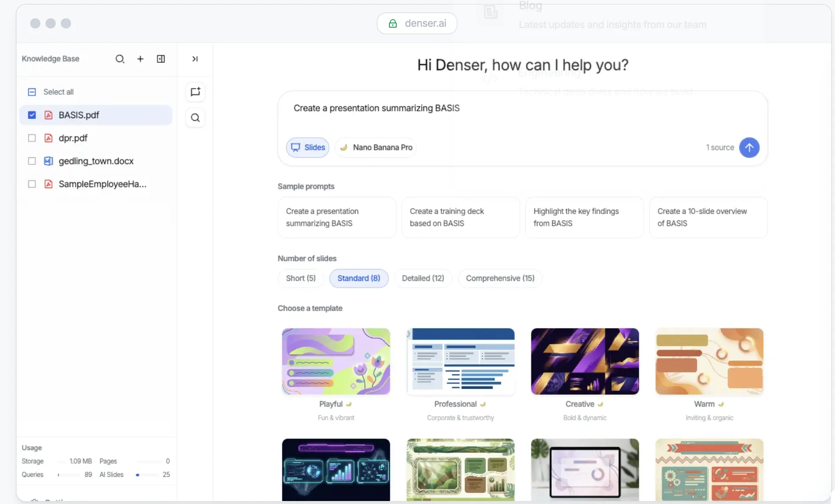Image resolution: width=835 pixels, height=504 pixels.
Task: Click the Highlight key findings sample prompt
Action: [585, 217]
